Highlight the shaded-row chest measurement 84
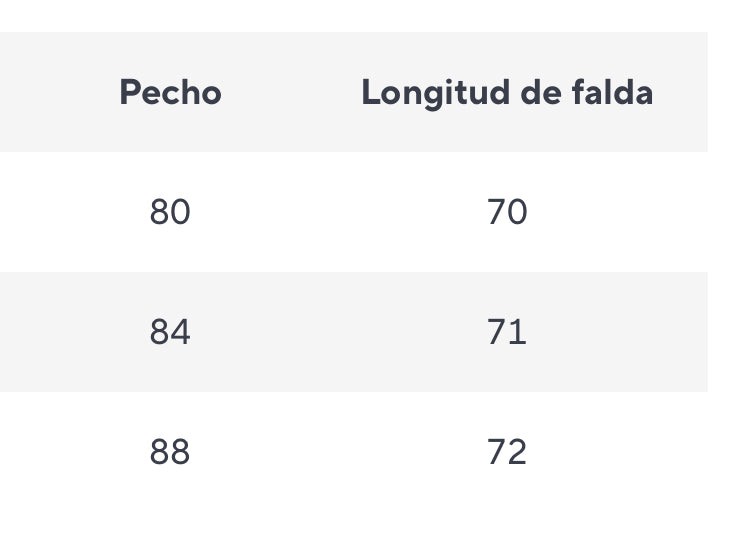 pyautogui.click(x=170, y=332)
